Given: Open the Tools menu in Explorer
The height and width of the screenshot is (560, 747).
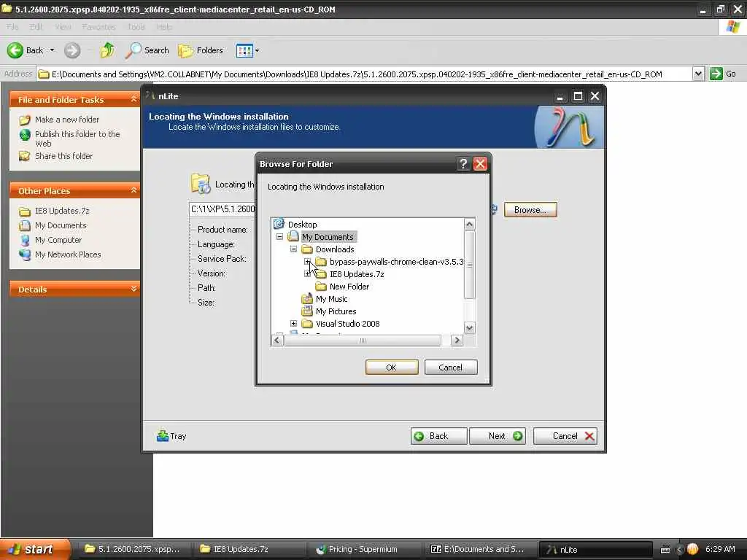Looking at the screenshot, I should tap(136, 27).
